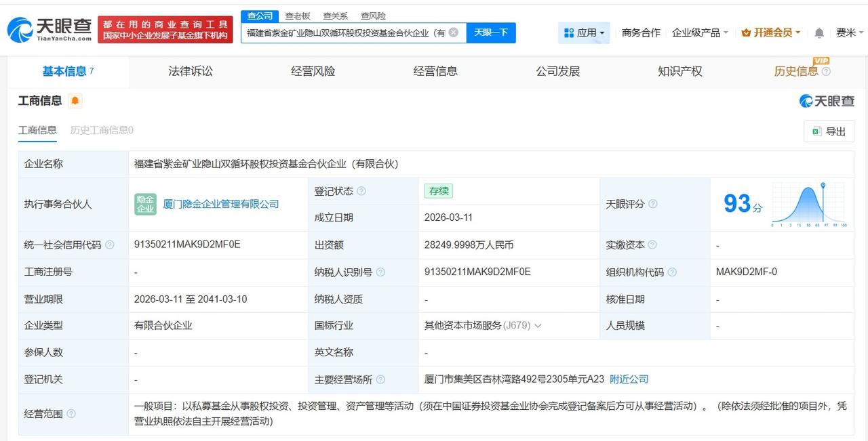The height and width of the screenshot is (441, 868).
Task: Select 查老板 in top navigation
Action: [298, 15]
